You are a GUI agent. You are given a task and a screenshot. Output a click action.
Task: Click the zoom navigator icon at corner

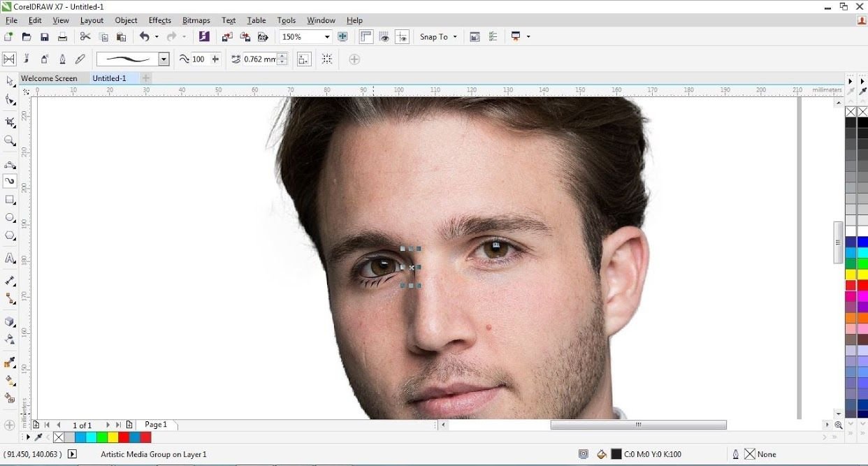point(838,425)
